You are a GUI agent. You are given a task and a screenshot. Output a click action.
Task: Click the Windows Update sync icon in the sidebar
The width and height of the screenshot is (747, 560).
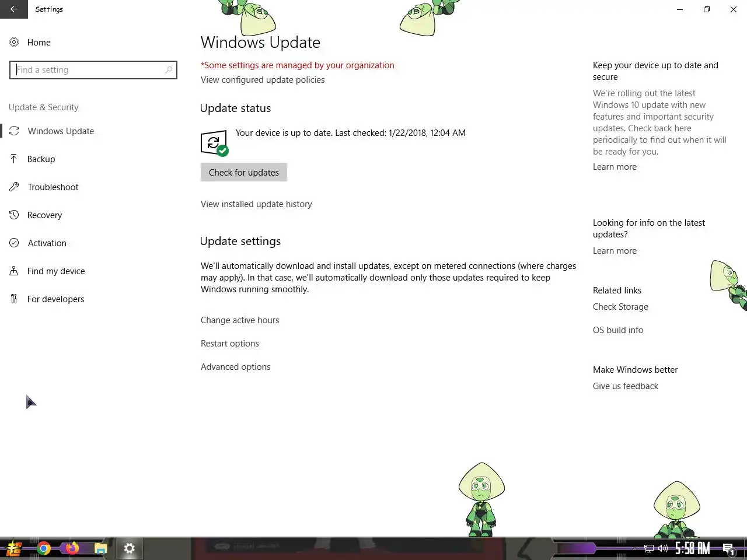tap(14, 131)
